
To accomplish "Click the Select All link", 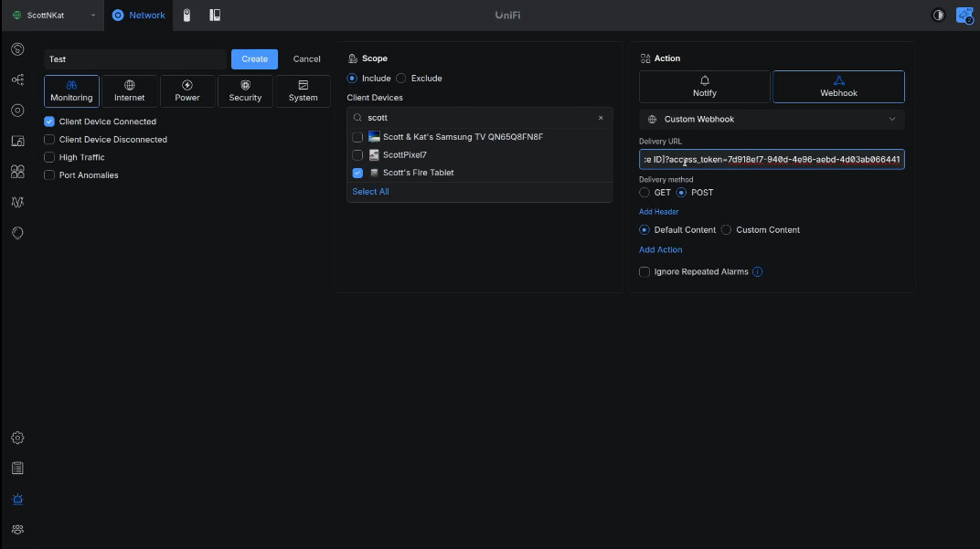I will pyautogui.click(x=370, y=192).
